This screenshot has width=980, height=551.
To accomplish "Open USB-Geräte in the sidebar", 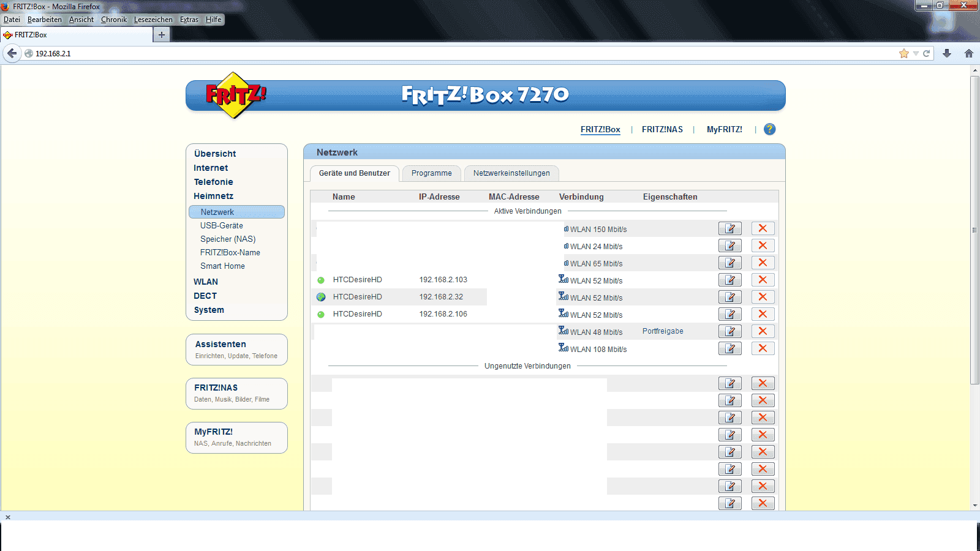I will point(221,225).
